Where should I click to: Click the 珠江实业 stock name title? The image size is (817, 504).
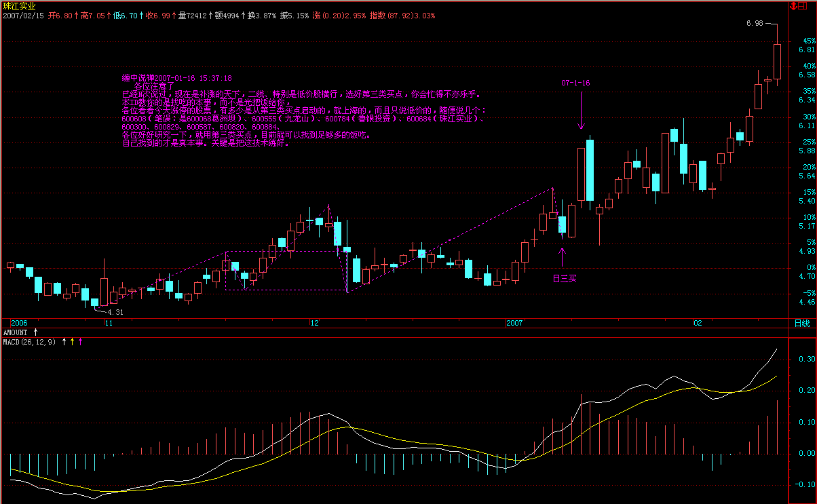tap(17, 5)
